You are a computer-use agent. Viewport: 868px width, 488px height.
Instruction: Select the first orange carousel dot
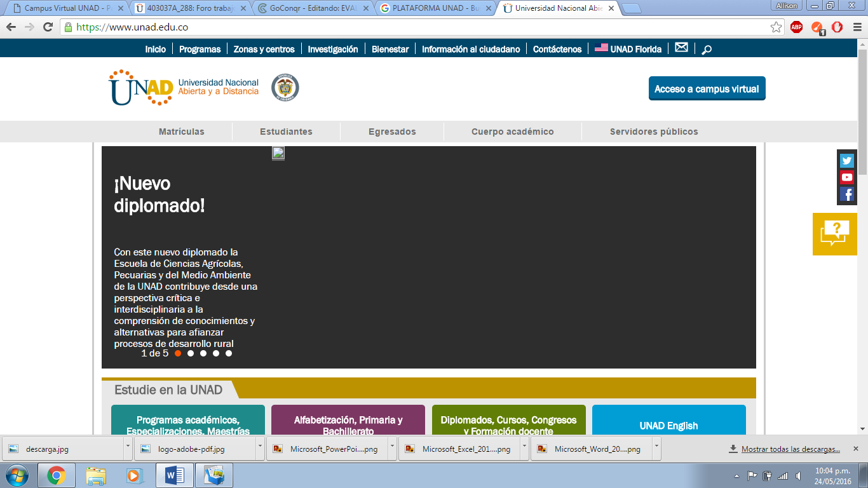point(178,353)
